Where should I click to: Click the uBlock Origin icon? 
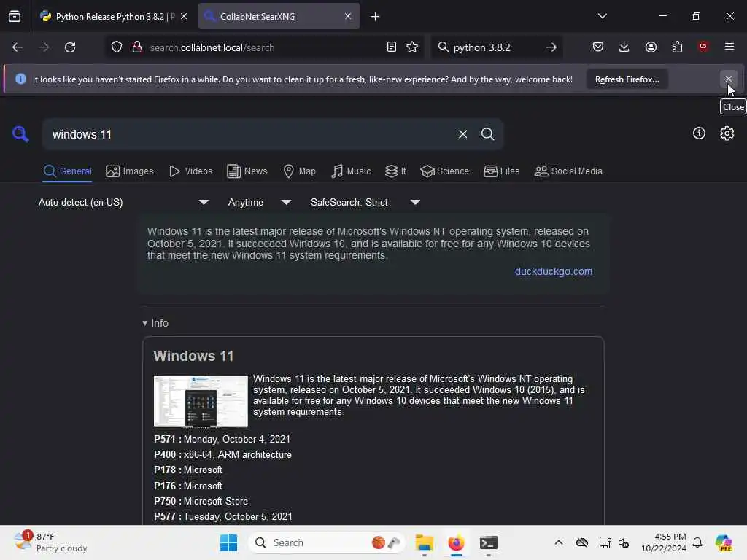tap(703, 47)
